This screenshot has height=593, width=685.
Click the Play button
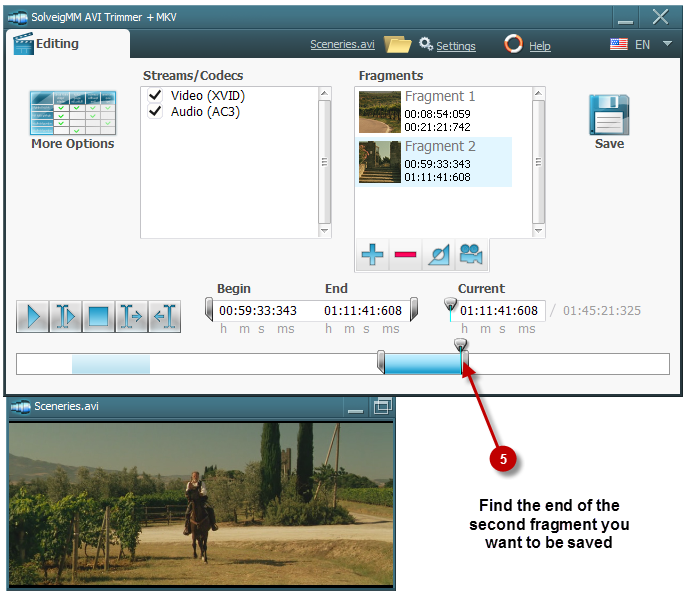[33, 317]
